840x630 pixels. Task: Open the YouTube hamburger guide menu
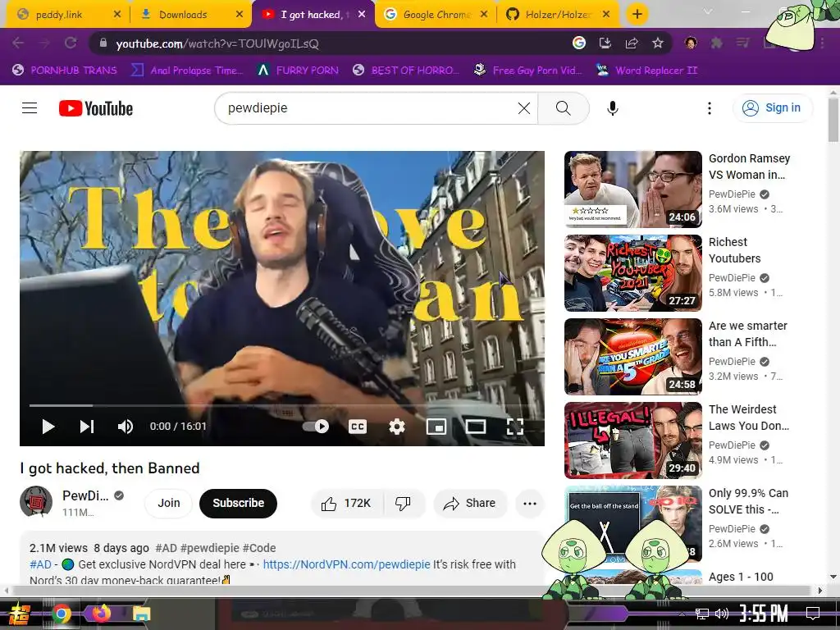coord(30,108)
